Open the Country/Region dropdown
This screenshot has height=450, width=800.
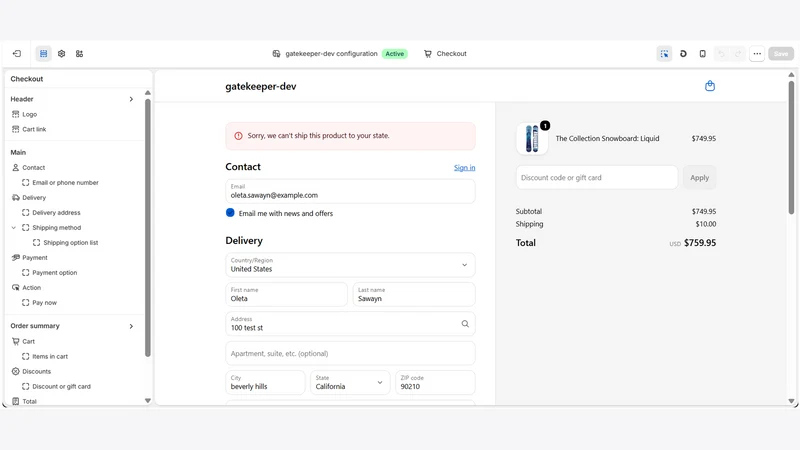(350, 265)
